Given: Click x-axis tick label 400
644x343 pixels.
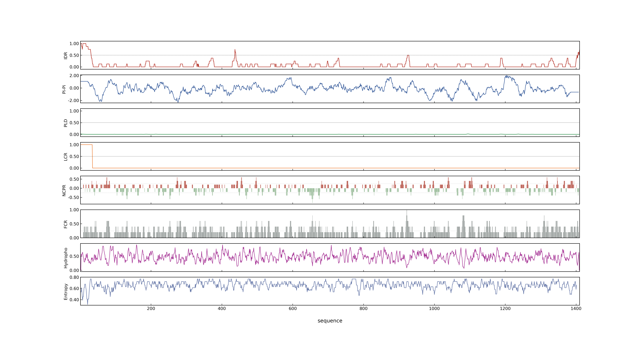Looking at the screenshot, I should (222, 309).
